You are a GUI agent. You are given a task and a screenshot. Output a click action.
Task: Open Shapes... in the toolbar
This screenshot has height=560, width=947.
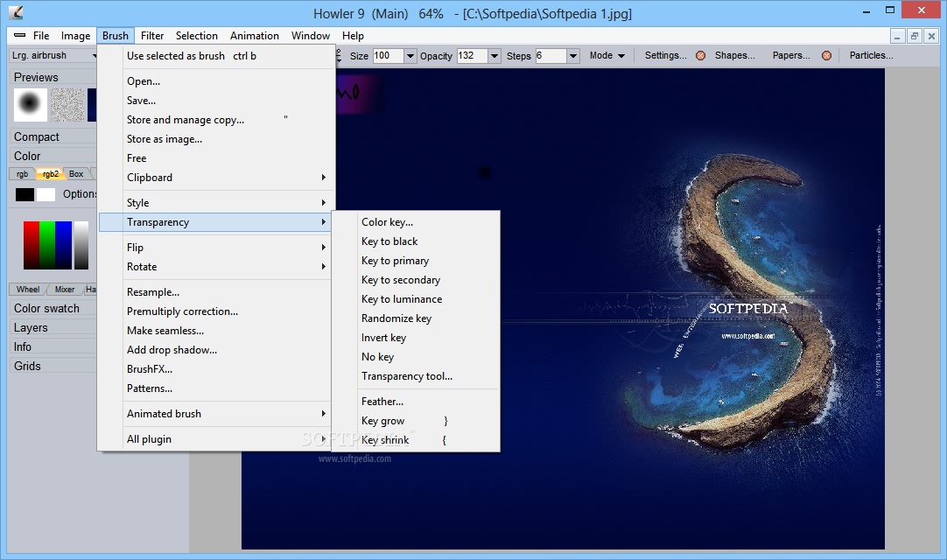click(x=735, y=56)
